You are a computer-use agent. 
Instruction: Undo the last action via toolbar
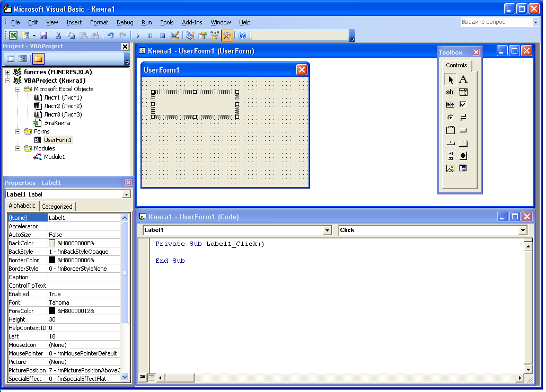(x=110, y=35)
